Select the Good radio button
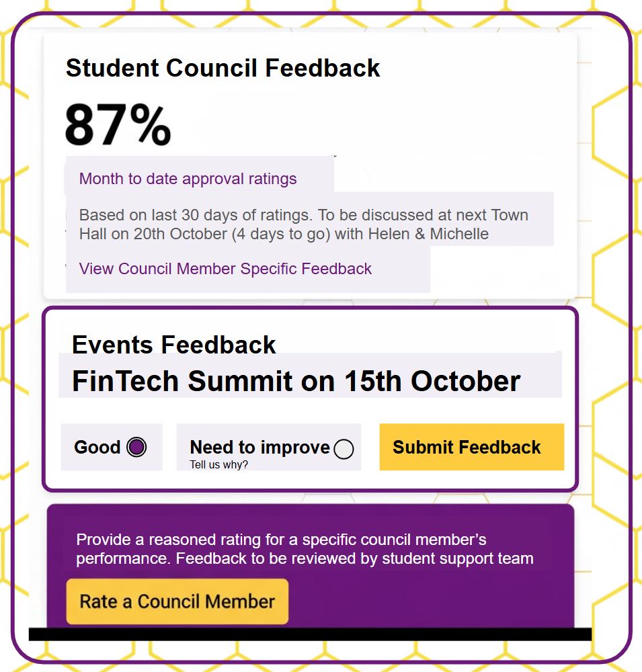Screen dimensions: 642x672 136,447
